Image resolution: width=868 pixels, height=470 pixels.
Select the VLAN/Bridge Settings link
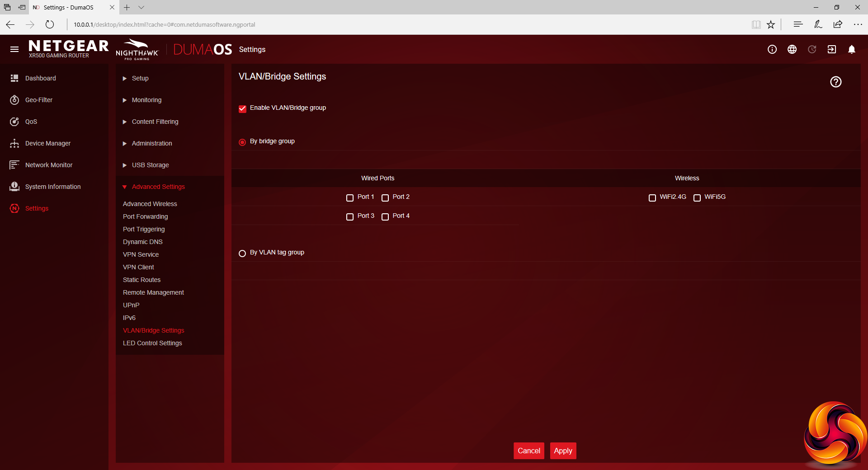tap(154, 330)
